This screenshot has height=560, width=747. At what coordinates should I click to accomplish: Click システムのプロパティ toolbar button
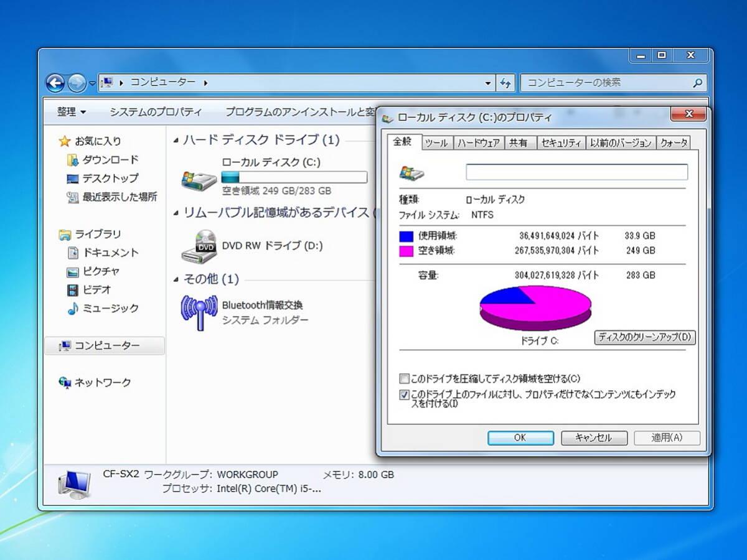pos(156,112)
